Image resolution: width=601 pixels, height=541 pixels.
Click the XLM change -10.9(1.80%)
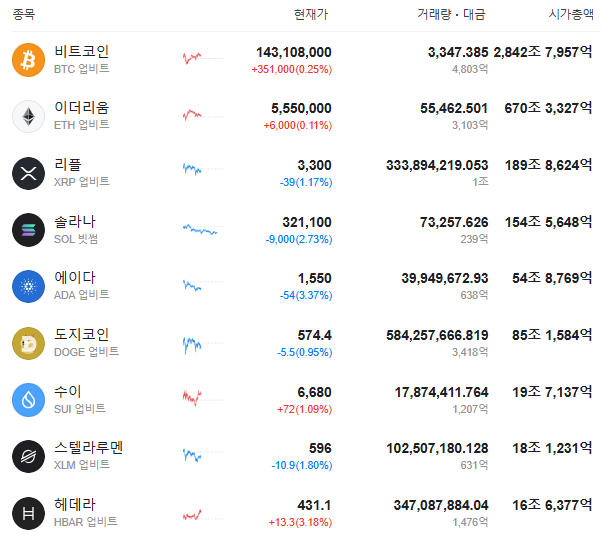pyautogui.click(x=302, y=465)
